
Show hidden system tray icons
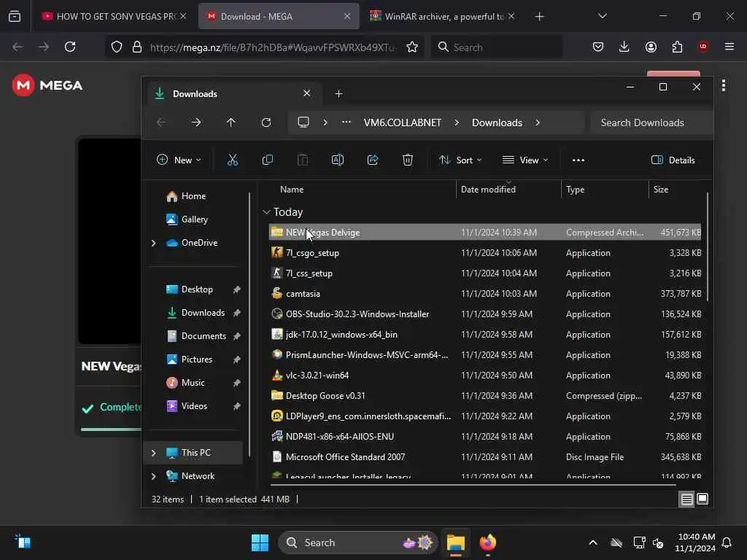[x=592, y=542]
